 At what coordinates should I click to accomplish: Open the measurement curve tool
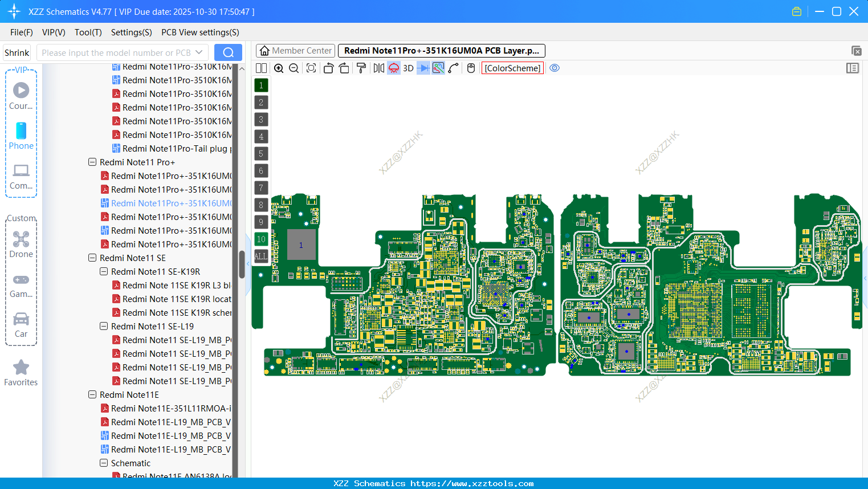coord(453,68)
